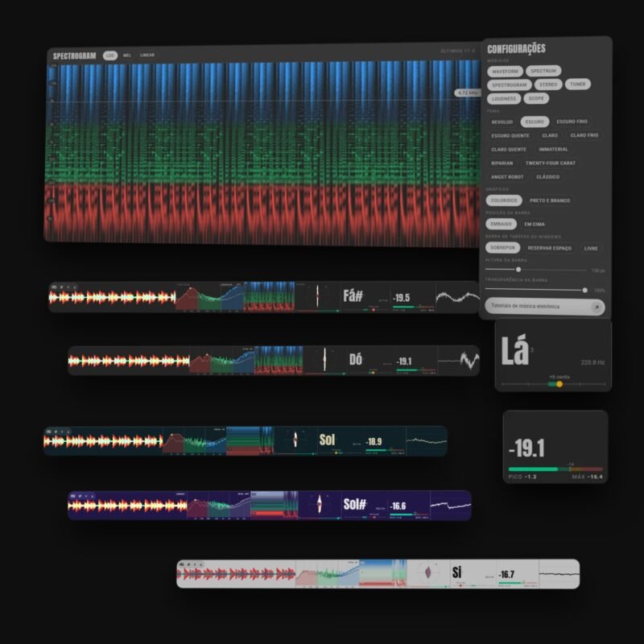Set bar position to Embaixo
This screenshot has width=644, height=644.
pos(501,225)
